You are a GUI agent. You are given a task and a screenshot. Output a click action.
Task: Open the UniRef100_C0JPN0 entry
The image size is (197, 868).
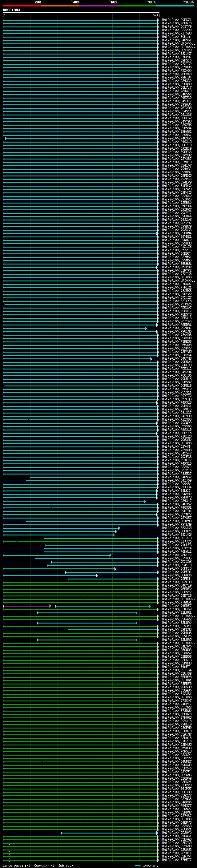pos(176,521)
